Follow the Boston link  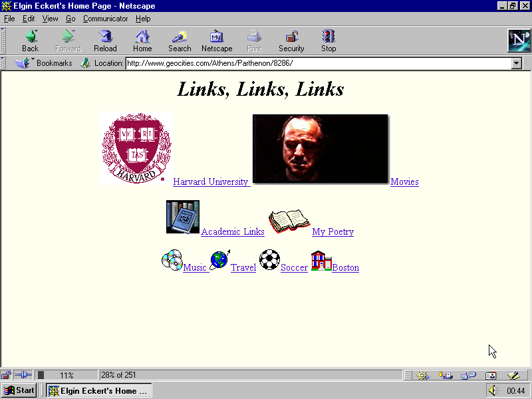click(345, 268)
